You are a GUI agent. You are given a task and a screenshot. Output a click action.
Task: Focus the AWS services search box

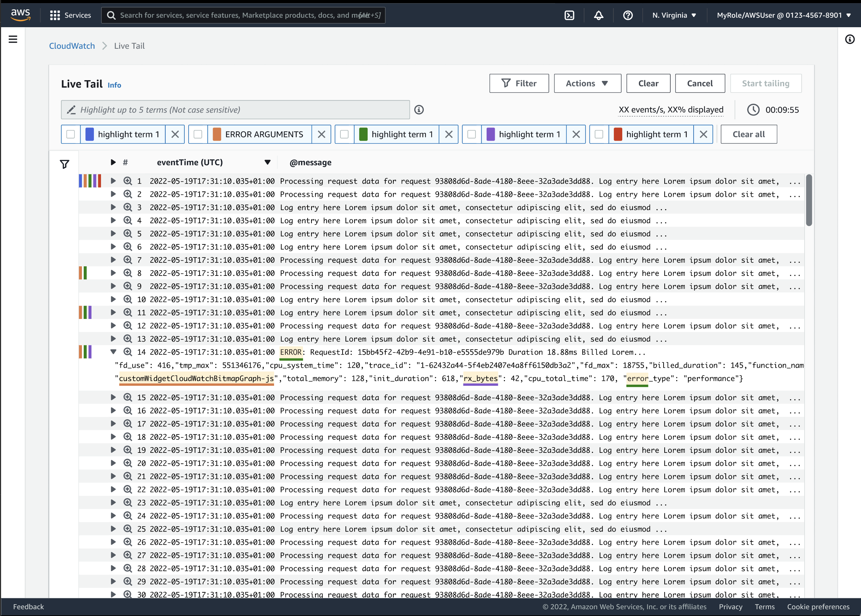click(243, 15)
